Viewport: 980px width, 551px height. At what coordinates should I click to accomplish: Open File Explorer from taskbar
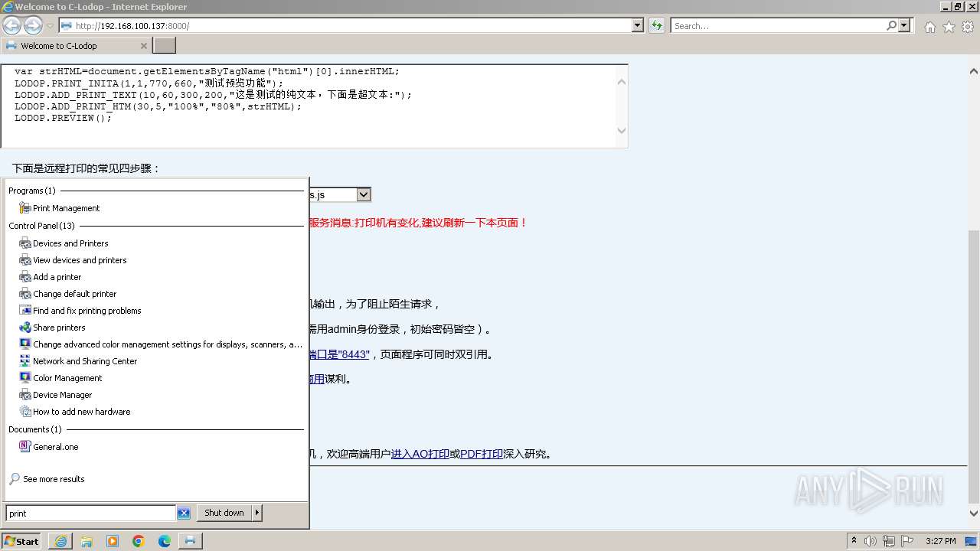click(x=87, y=541)
